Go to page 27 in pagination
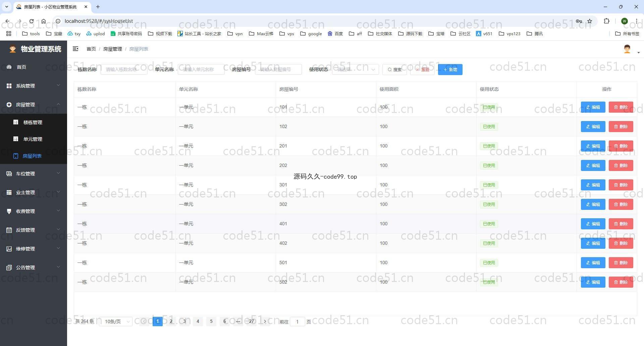This screenshot has height=346, width=644. click(x=251, y=322)
